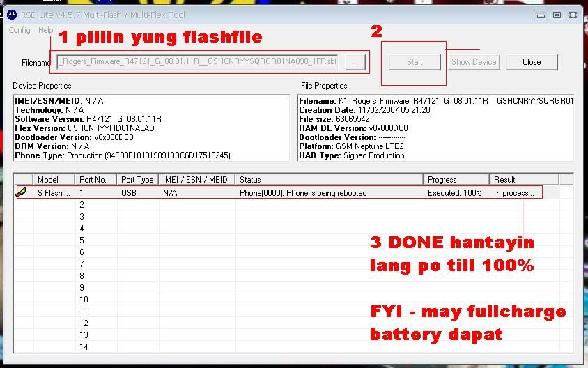Click 'Phone[0000]: Phone is being rebooted' status
Screen dimensions: 588x368
tap(303, 193)
